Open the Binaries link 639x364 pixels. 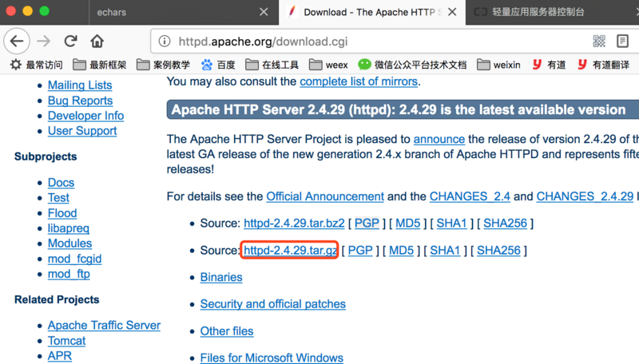[x=221, y=277]
